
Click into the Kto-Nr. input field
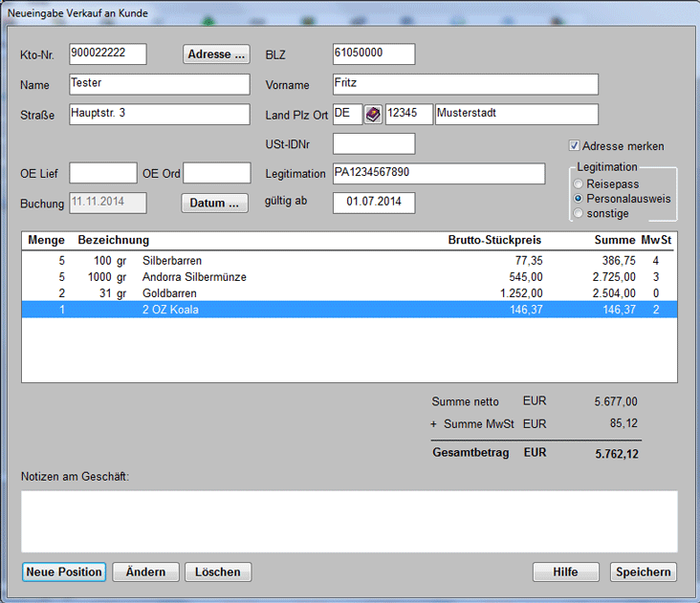pyautogui.click(x=108, y=54)
